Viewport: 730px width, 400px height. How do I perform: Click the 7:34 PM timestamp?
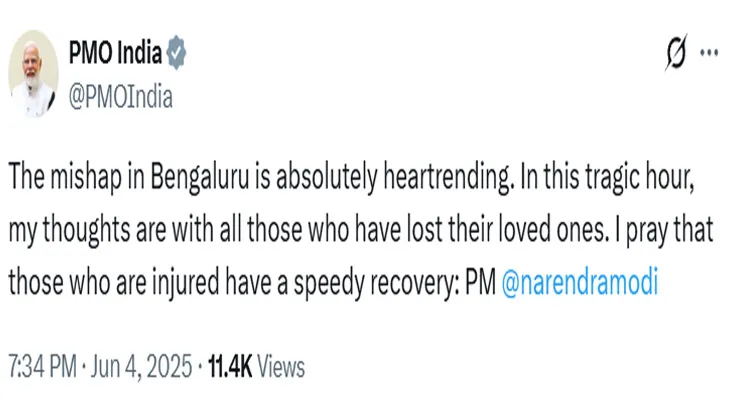(42, 366)
